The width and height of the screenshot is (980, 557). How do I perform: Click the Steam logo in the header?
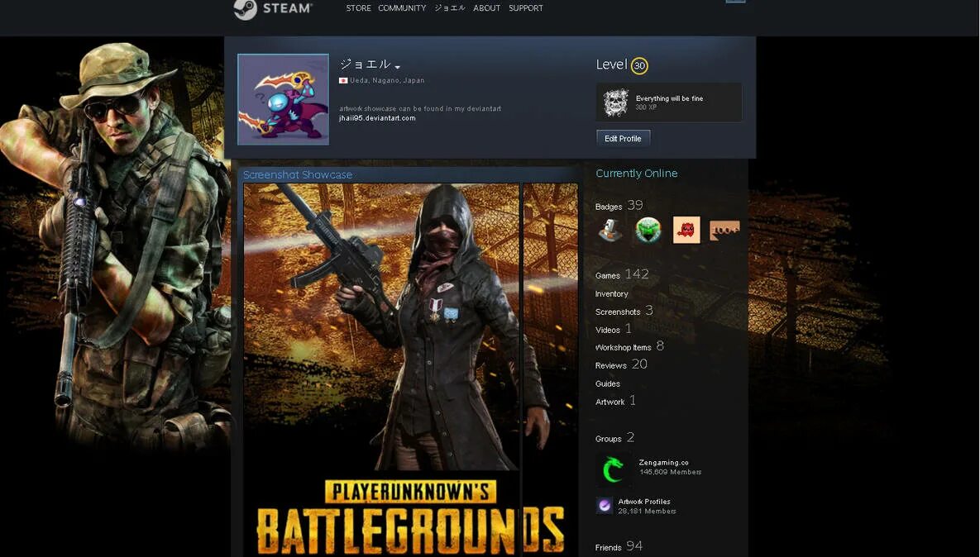(x=273, y=9)
